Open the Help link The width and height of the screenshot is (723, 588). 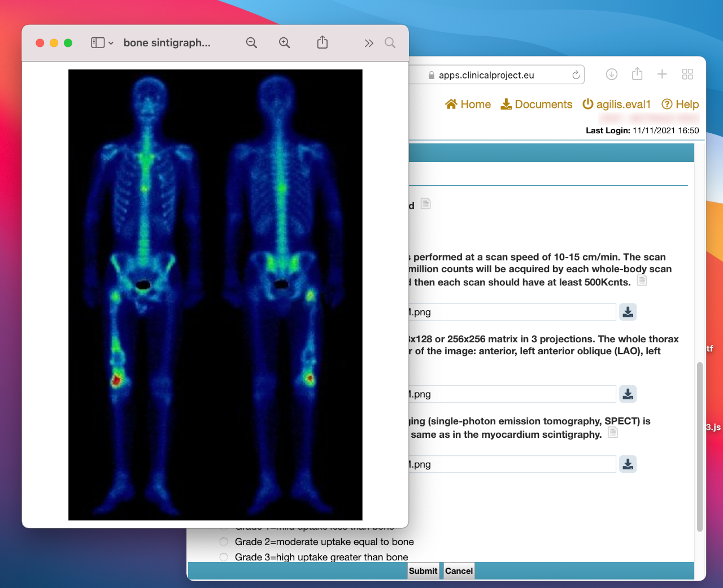click(x=680, y=104)
